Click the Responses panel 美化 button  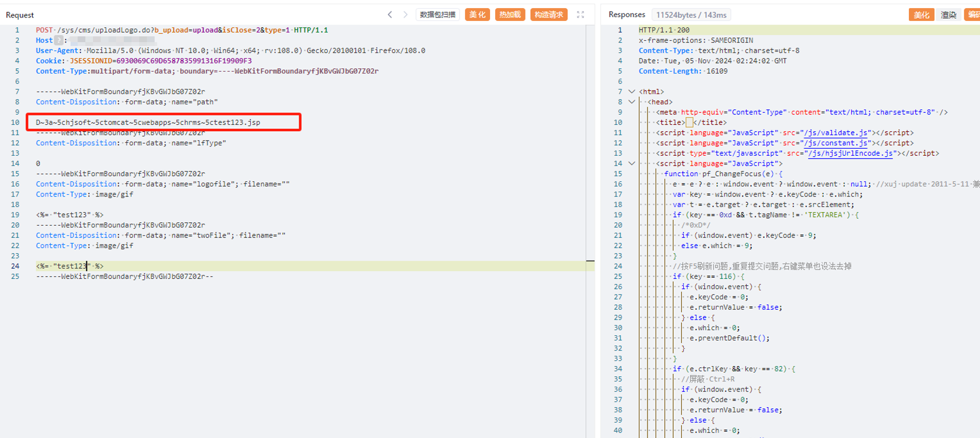pos(921,15)
